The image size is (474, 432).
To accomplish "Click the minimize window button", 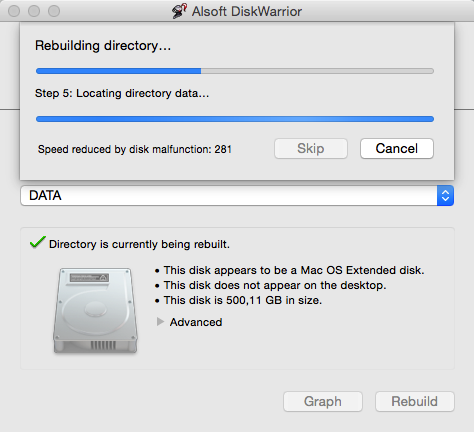I will (x=34, y=11).
